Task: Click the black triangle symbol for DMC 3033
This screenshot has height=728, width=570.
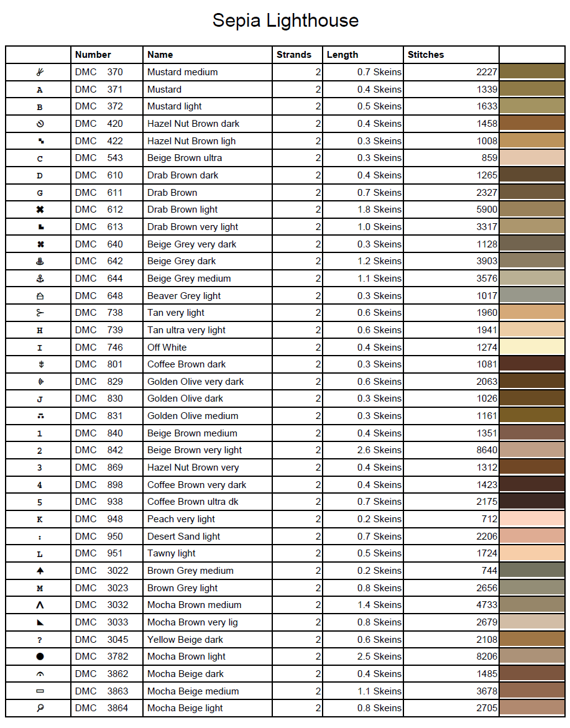Action: click(x=40, y=622)
